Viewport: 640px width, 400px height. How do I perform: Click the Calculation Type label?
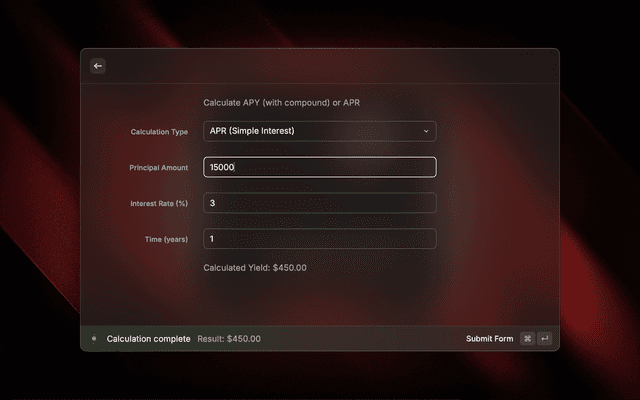159,132
